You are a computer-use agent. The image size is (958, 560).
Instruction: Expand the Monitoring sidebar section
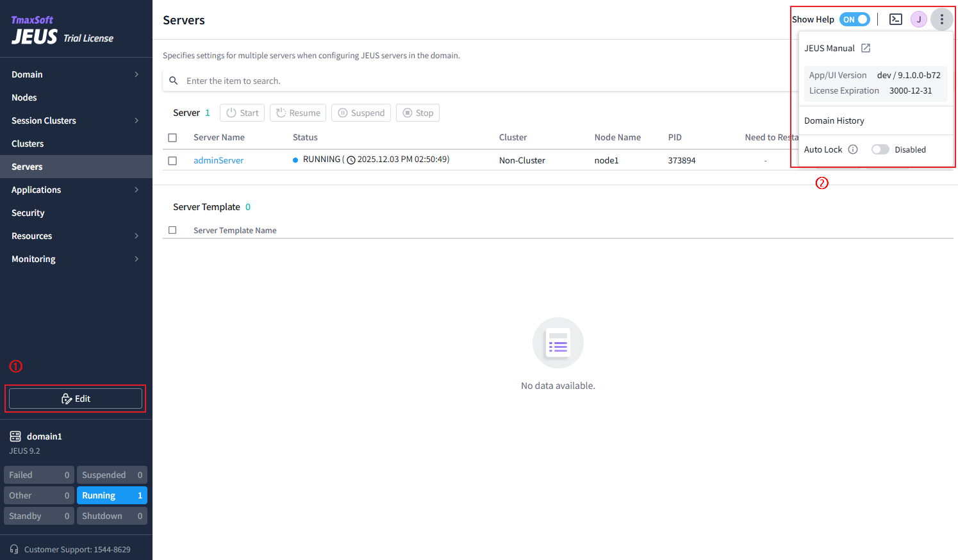coord(136,258)
